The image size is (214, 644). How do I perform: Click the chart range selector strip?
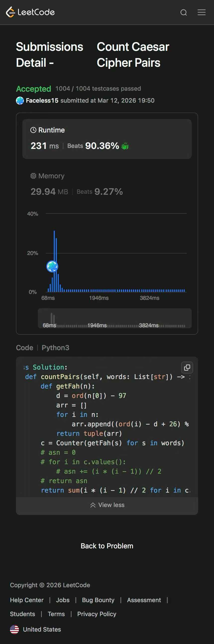pyautogui.click(x=115, y=318)
